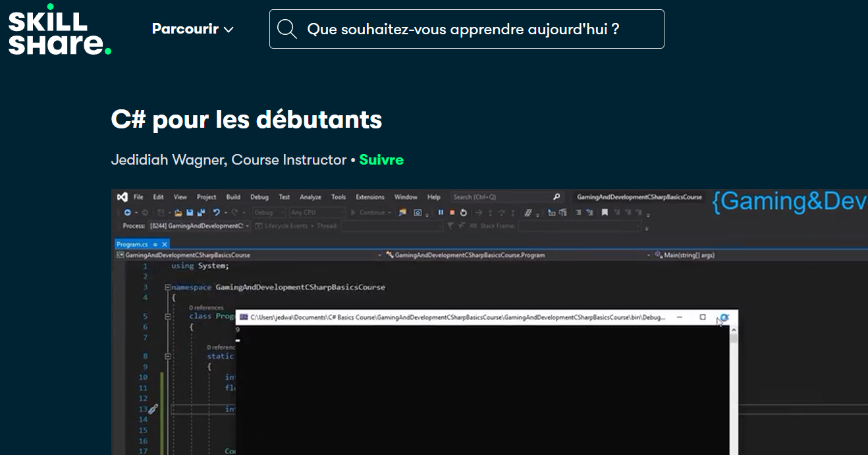Click the screwdriver quick actions icon on line 13
This screenshot has width=868, height=455.
tap(153, 409)
